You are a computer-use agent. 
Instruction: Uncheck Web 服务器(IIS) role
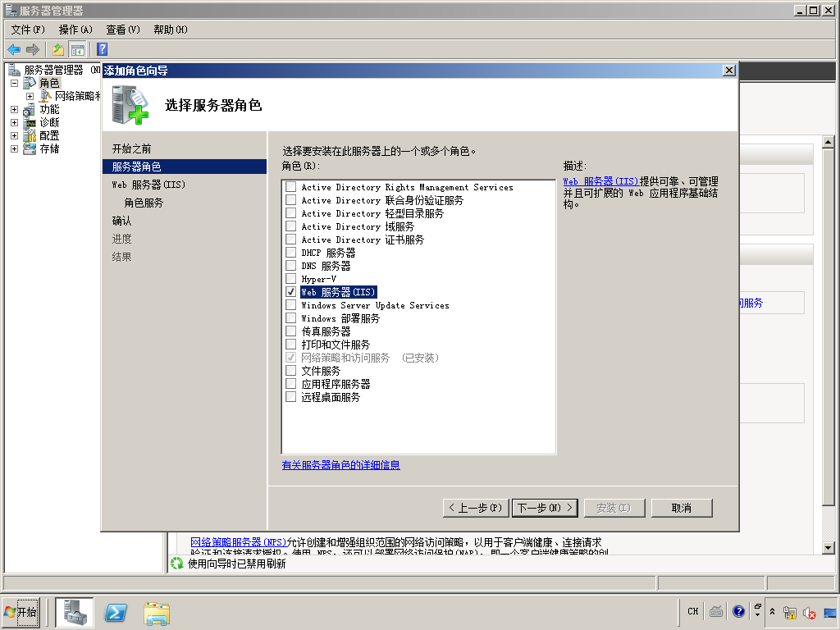[291, 292]
